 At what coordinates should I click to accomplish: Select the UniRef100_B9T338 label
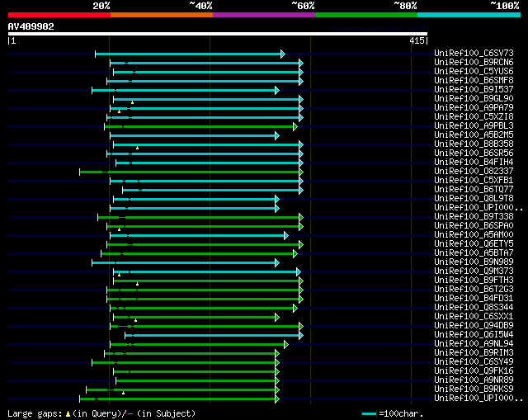(474, 216)
